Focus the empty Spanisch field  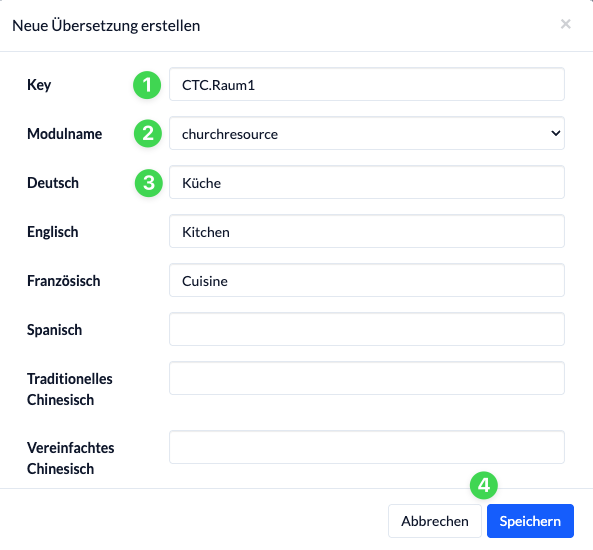click(x=367, y=329)
